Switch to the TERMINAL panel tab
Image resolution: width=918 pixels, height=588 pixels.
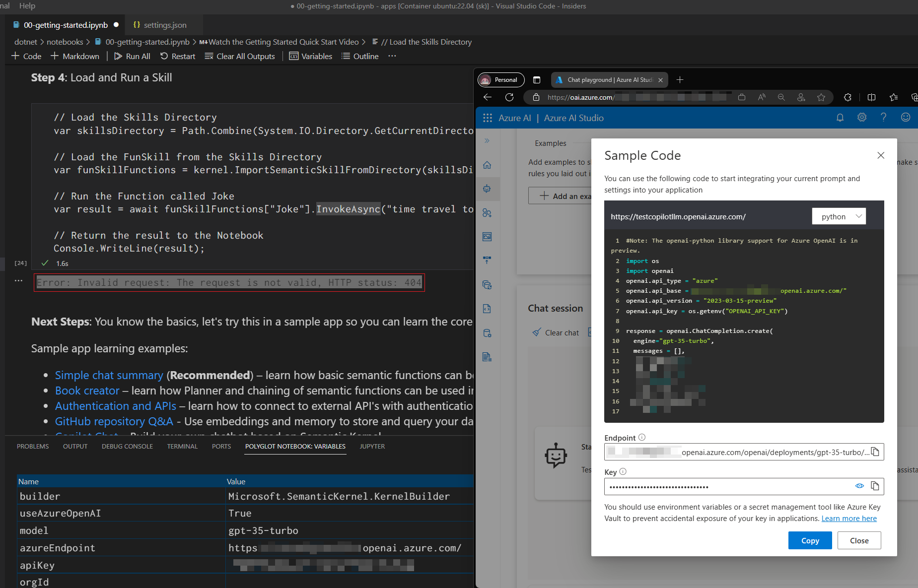coord(182,446)
